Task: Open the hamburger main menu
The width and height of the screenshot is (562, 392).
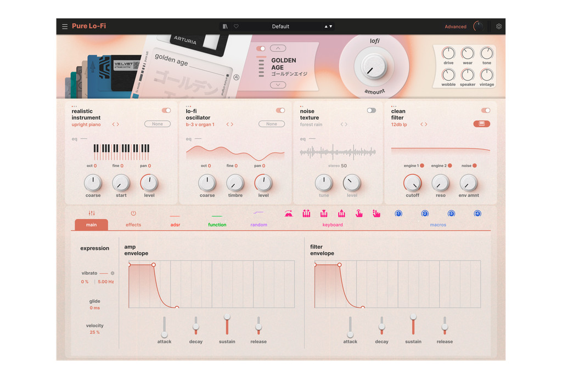Action: click(x=65, y=26)
